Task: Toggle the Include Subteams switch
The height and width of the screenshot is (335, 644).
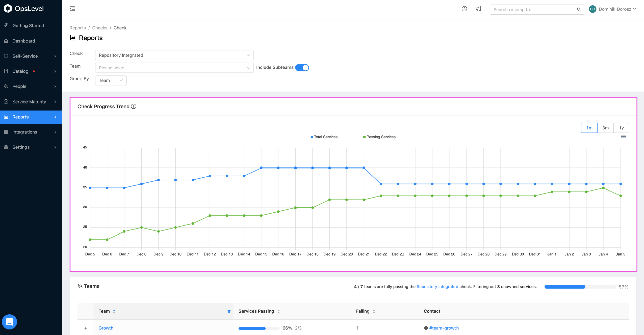Action: click(x=302, y=68)
